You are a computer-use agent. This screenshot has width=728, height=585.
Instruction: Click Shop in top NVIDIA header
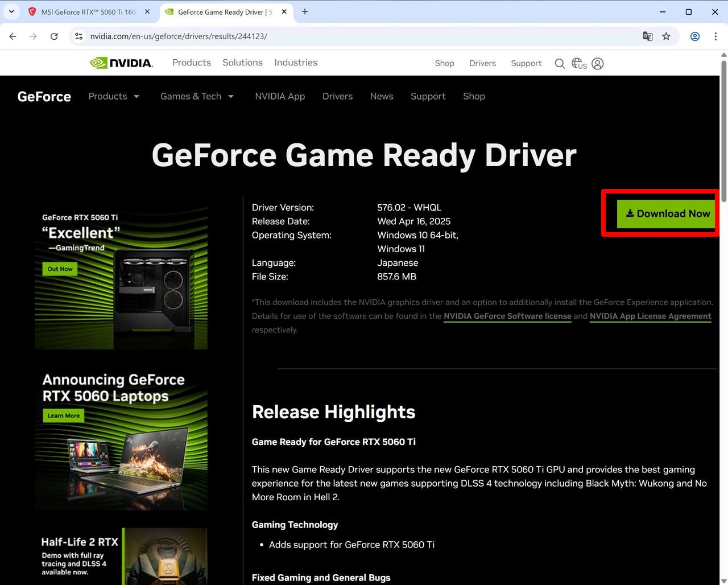click(x=445, y=63)
